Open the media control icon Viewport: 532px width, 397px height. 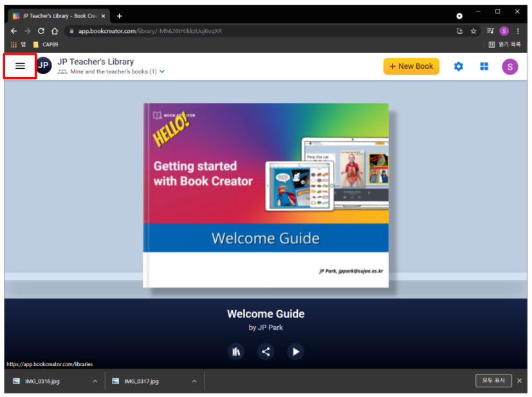[x=490, y=31]
